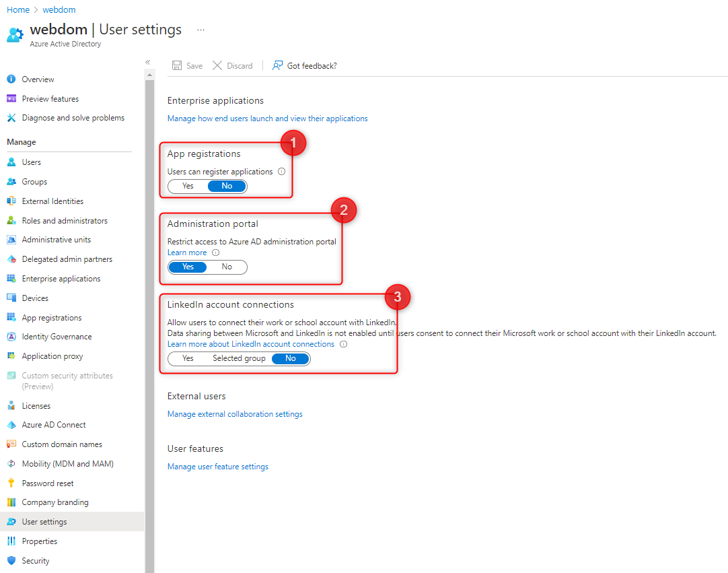
Task: Click the App registrations sidebar icon
Action: 11,317
